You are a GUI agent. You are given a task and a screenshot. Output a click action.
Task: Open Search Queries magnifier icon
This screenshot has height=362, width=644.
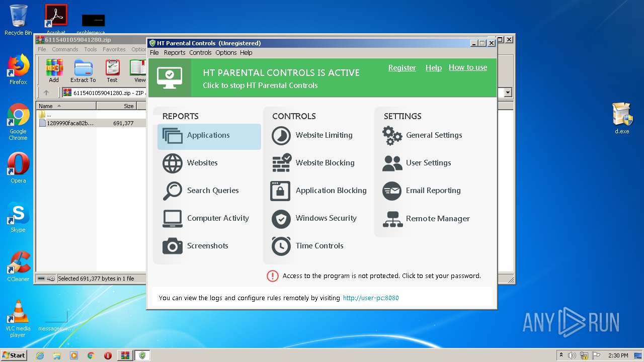point(173,191)
